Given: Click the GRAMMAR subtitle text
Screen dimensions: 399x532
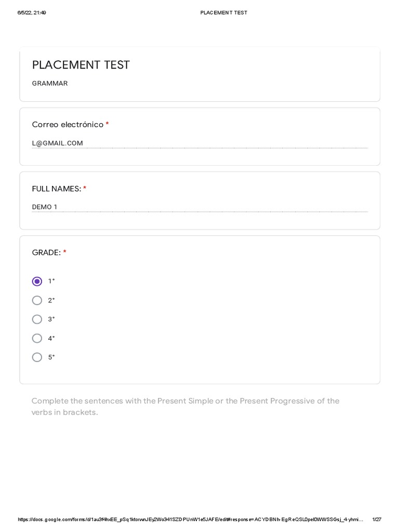Looking at the screenshot, I should [50, 84].
